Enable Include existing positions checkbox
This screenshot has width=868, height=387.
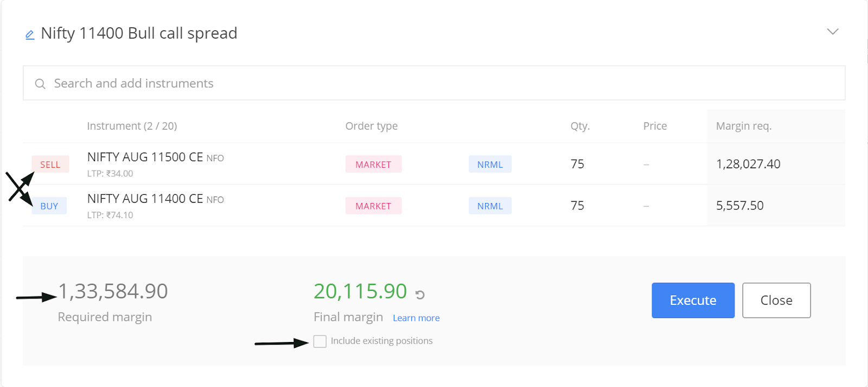pyautogui.click(x=320, y=341)
